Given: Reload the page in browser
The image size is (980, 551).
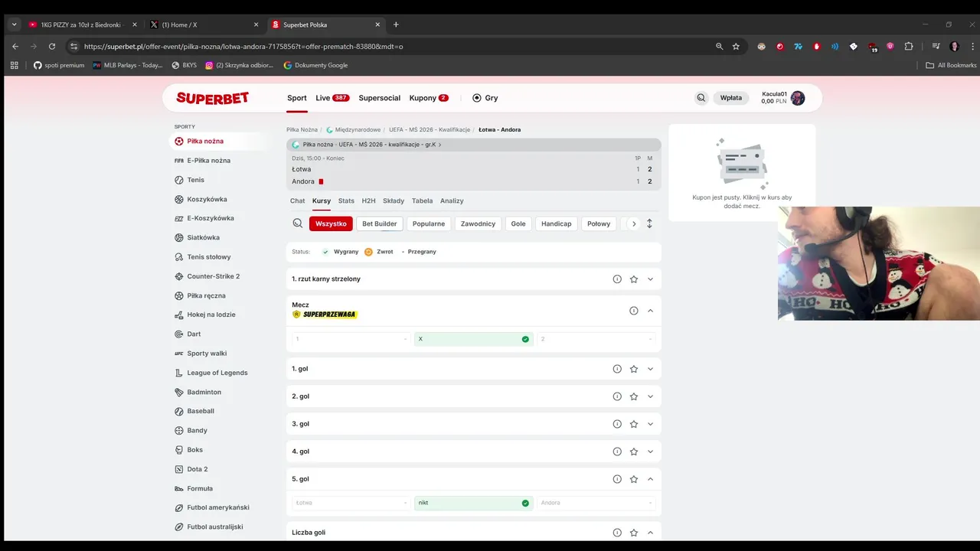Looking at the screenshot, I should pyautogui.click(x=52, y=47).
